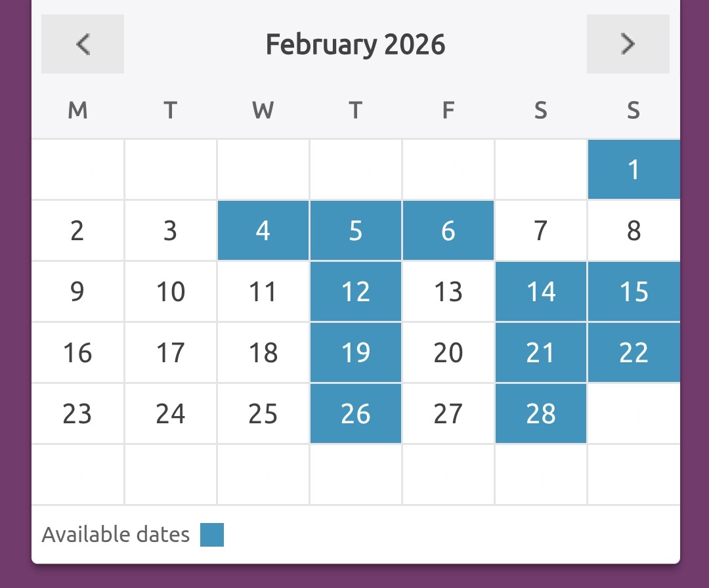
Task: Choose available date 5
Action: [x=356, y=230]
